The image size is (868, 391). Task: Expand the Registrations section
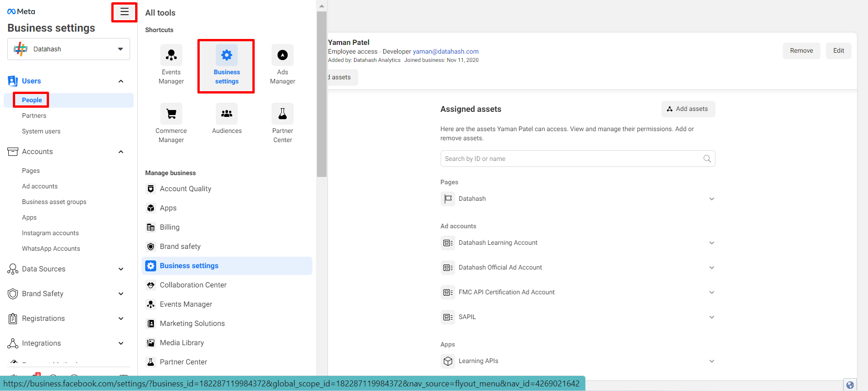point(121,319)
